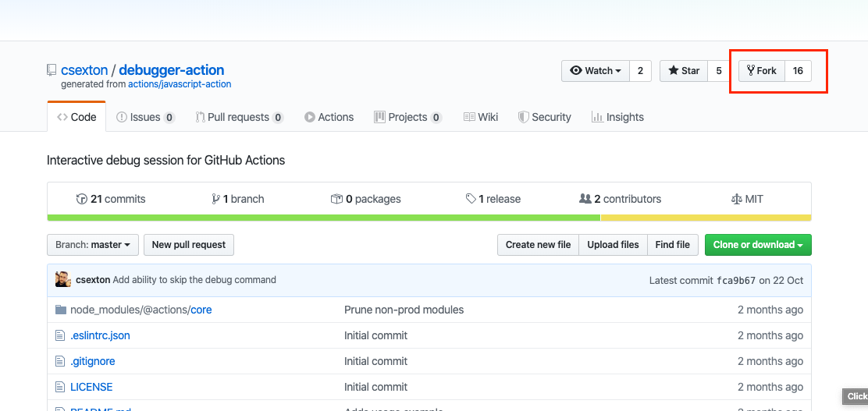The width and height of the screenshot is (868, 411).
Task: Open the .gitignore file
Action: (x=92, y=361)
